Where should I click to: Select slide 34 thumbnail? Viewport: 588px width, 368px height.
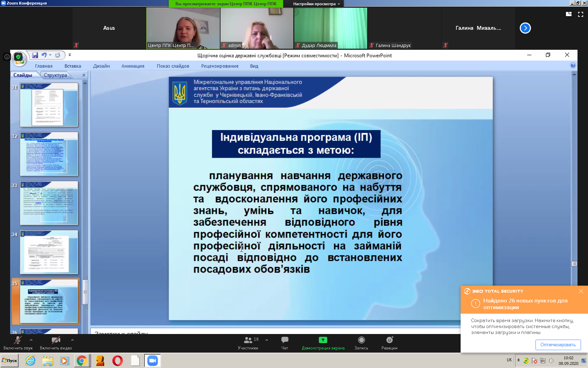tap(49, 252)
